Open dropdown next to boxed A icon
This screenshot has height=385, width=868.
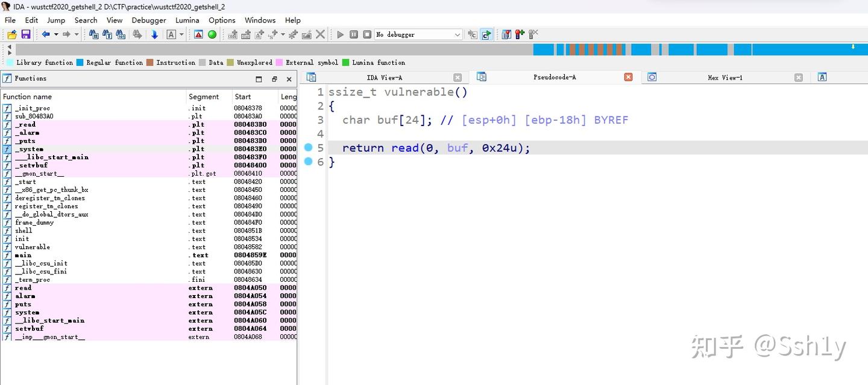click(x=181, y=34)
